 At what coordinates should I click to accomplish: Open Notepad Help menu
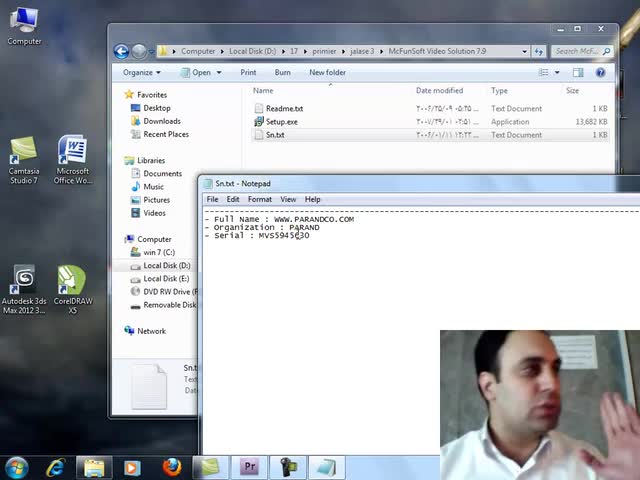(312, 199)
